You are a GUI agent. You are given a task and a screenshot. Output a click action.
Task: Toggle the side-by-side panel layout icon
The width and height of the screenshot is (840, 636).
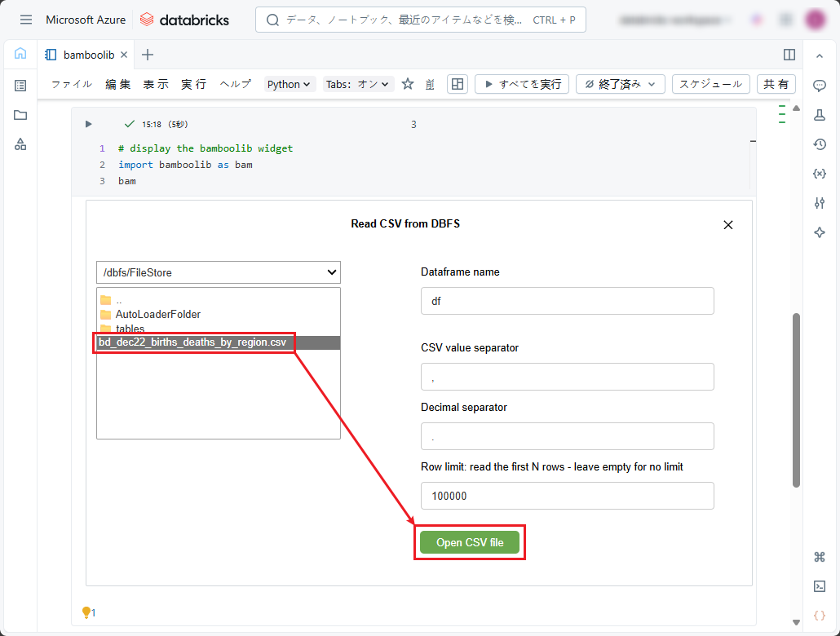(x=789, y=55)
